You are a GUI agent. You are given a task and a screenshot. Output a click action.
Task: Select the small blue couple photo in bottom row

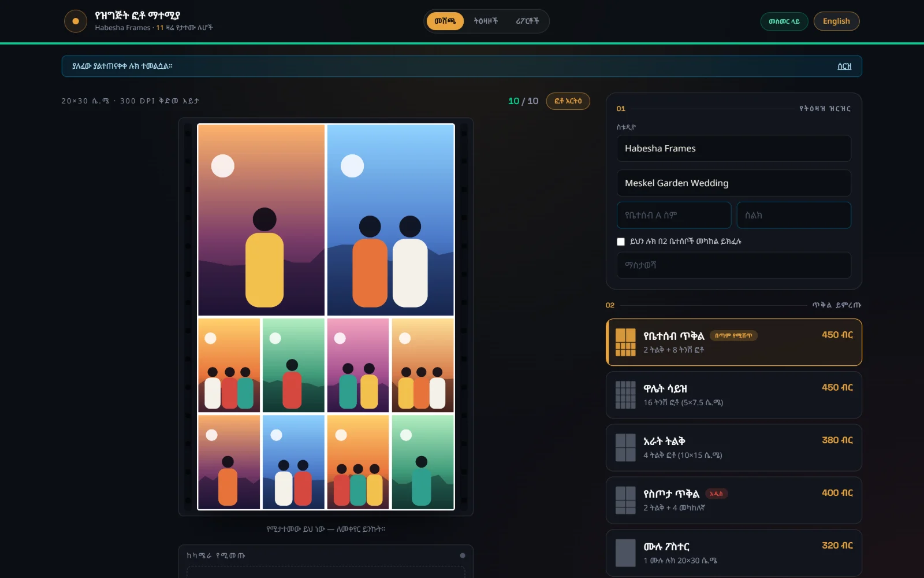pos(293,462)
